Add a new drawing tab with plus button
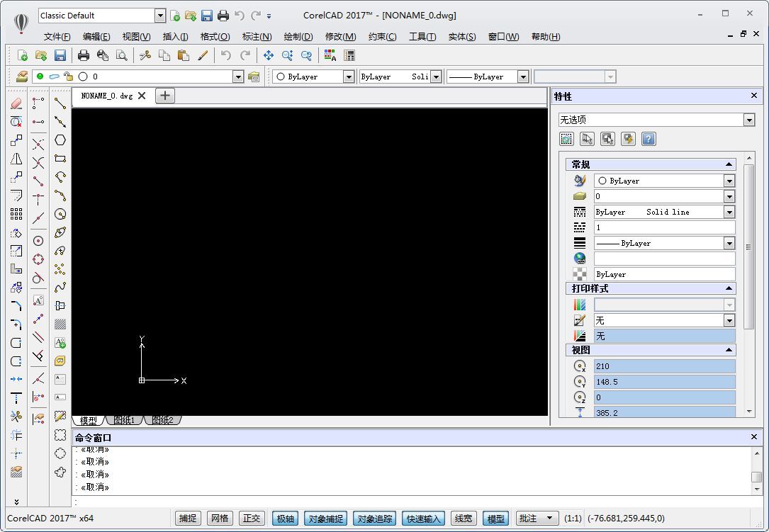 click(164, 96)
